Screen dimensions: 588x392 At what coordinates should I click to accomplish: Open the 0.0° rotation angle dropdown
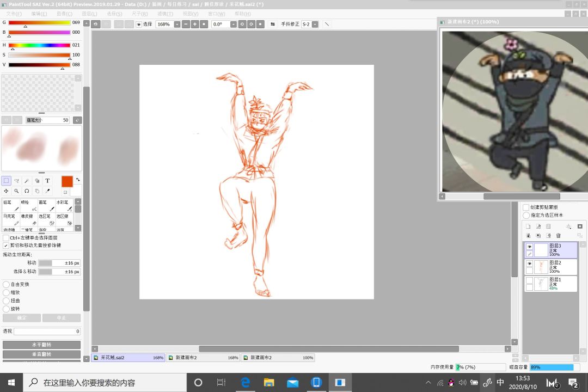coord(234,24)
